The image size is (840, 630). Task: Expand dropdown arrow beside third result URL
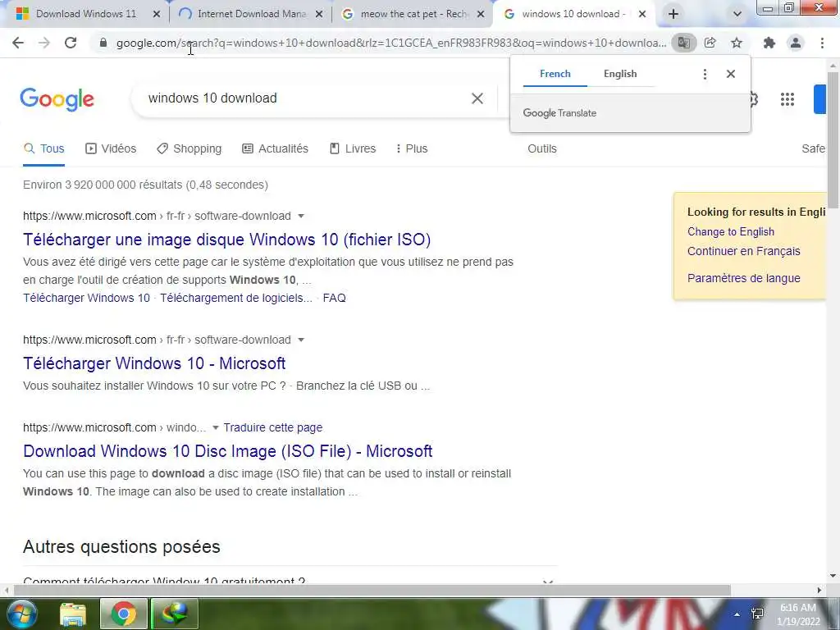(x=216, y=427)
